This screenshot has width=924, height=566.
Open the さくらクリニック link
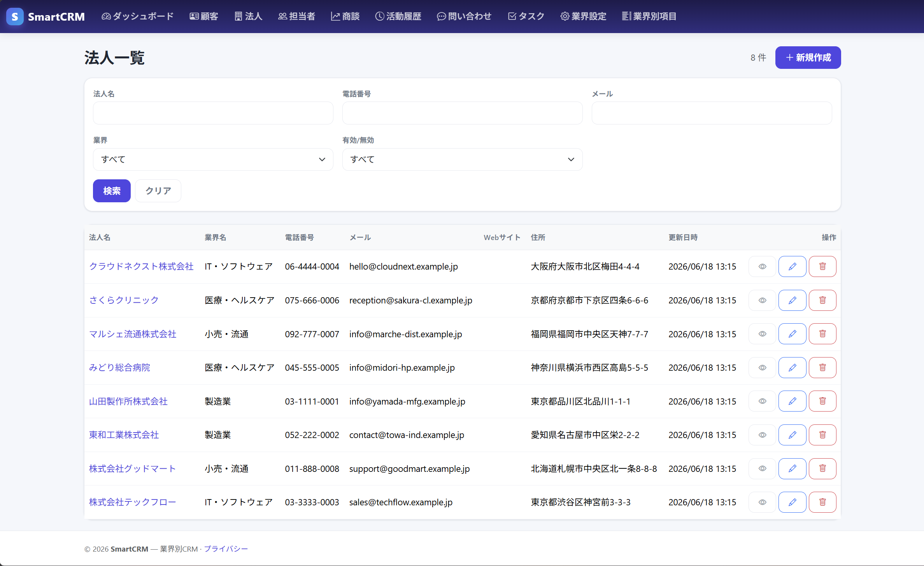click(x=124, y=300)
